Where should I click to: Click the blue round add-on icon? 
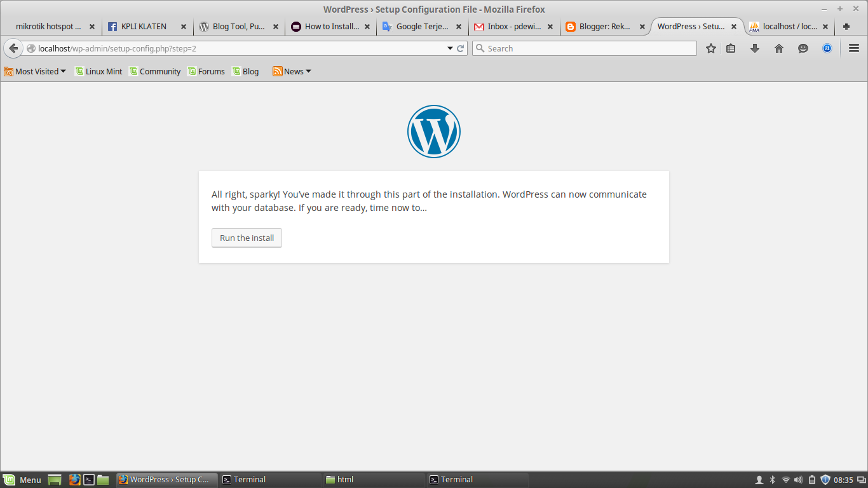[x=827, y=48]
